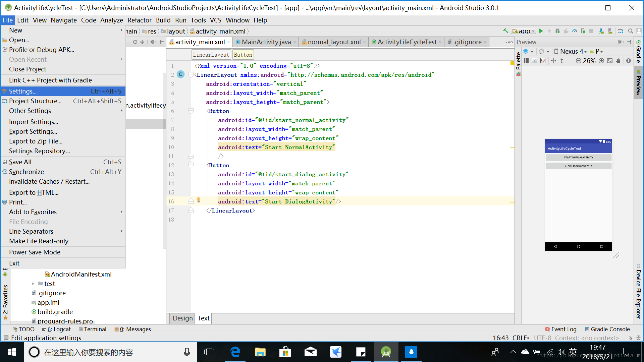Viewport: 644px width, 362px height.
Task: Zoom out the layout preview
Action: click(579, 61)
